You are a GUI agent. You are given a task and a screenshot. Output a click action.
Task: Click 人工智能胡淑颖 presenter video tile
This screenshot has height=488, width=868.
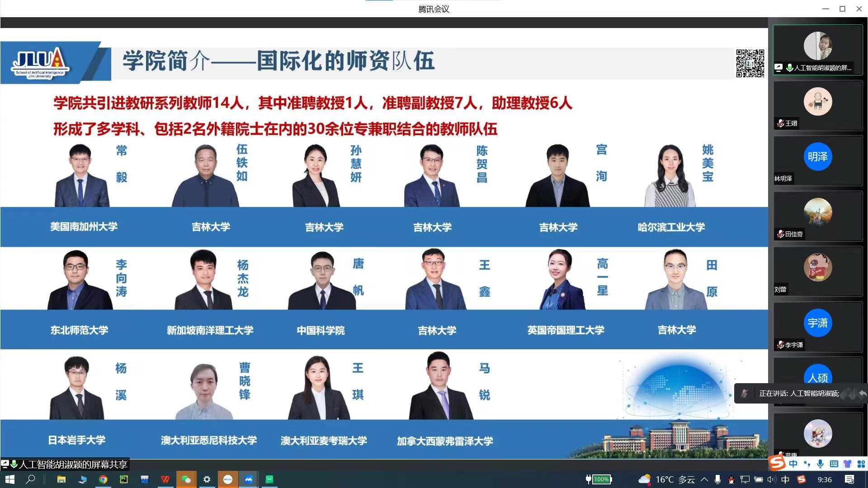click(817, 50)
